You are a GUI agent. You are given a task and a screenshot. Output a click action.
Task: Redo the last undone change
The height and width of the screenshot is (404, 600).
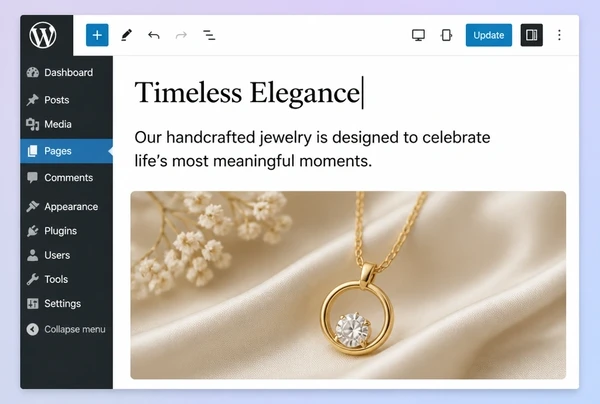(x=181, y=35)
